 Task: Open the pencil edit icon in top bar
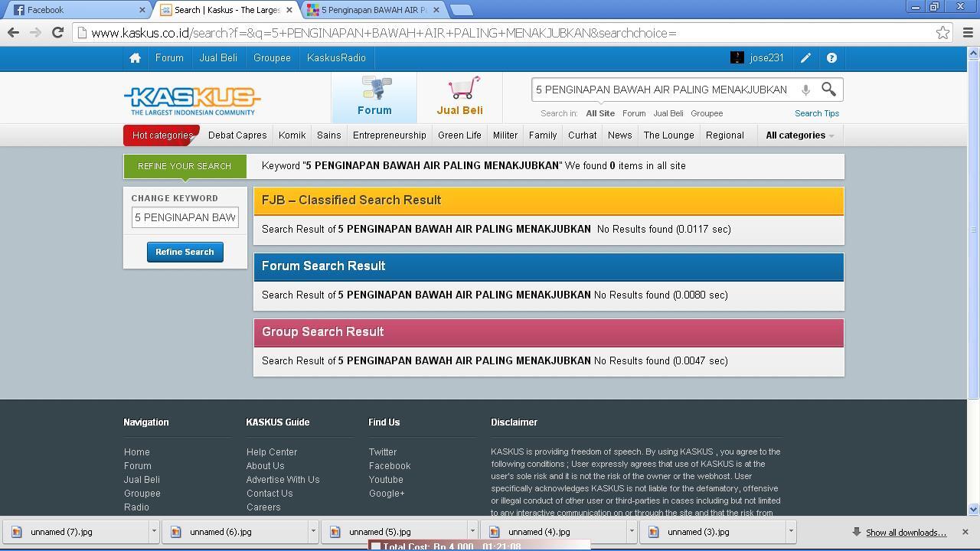805,58
